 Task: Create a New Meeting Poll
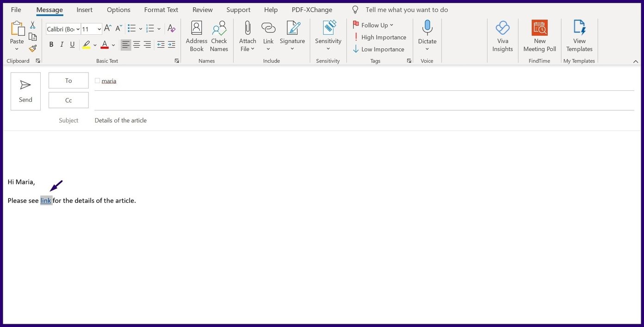[539, 36]
